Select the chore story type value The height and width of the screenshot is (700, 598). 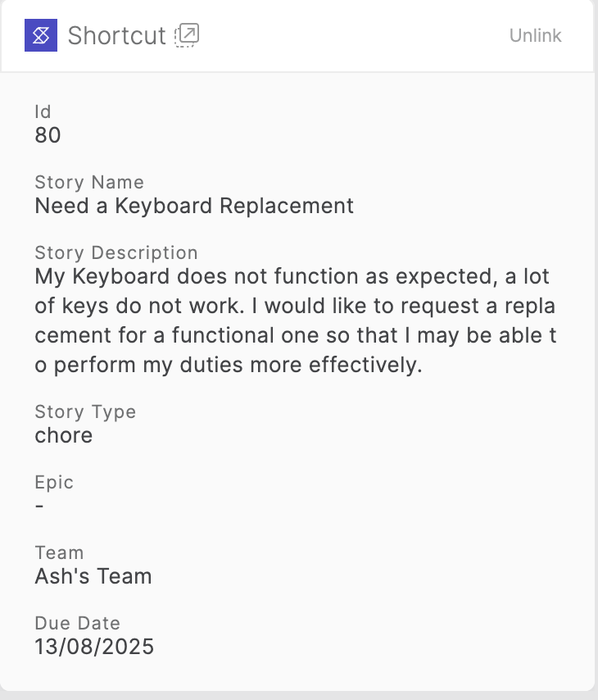pos(64,435)
